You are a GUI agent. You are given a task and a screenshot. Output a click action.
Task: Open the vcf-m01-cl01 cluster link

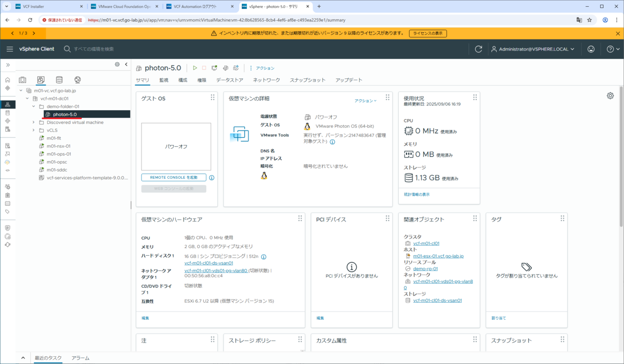point(426,243)
